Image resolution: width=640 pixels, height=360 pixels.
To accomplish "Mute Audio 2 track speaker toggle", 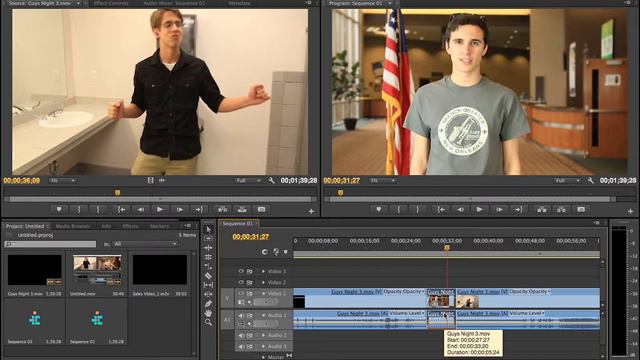I will [x=241, y=336].
